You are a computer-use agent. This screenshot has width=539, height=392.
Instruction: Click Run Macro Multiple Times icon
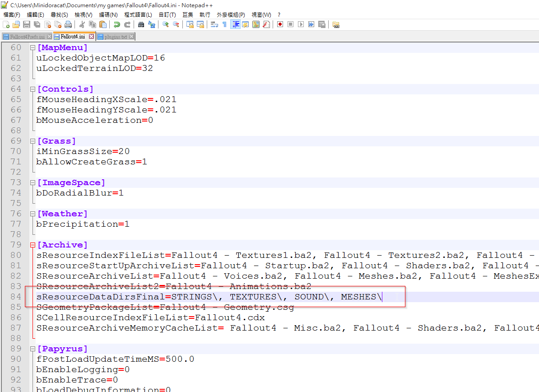click(311, 24)
